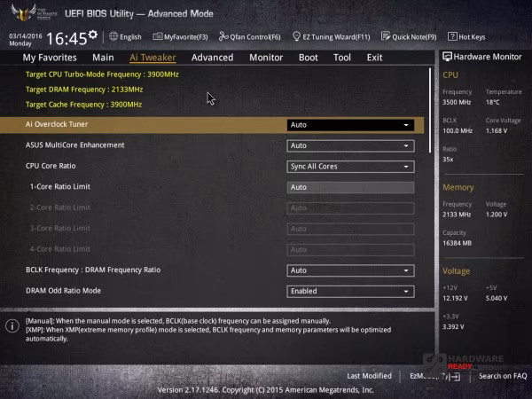Click Memory Frequency 2133 MHz value
Image resolution: width=532 pixels, height=399 pixels.
tap(457, 215)
